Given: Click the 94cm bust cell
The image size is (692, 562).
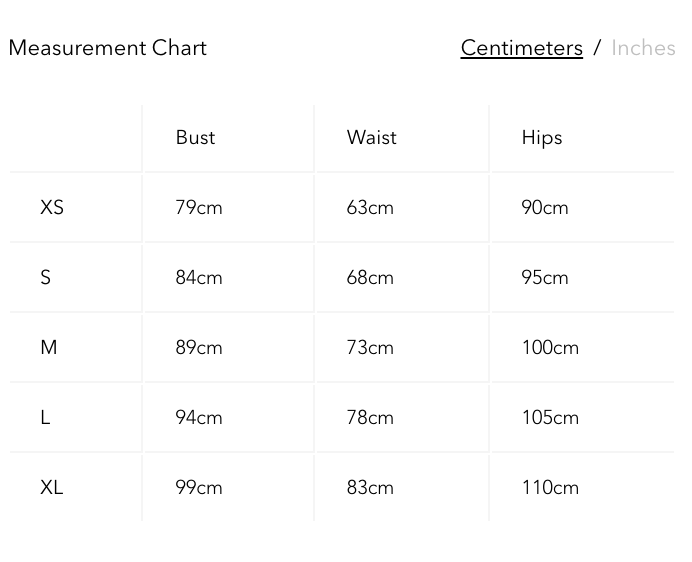Looking at the screenshot, I should (198, 418).
